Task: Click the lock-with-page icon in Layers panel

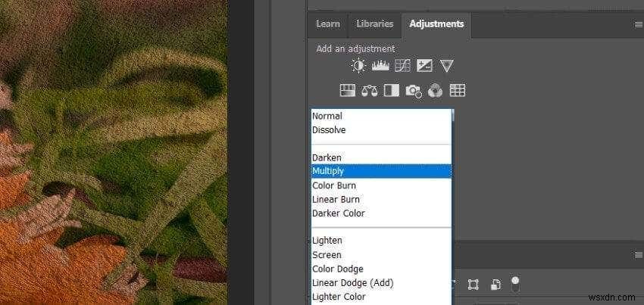Action: tap(496, 285)
